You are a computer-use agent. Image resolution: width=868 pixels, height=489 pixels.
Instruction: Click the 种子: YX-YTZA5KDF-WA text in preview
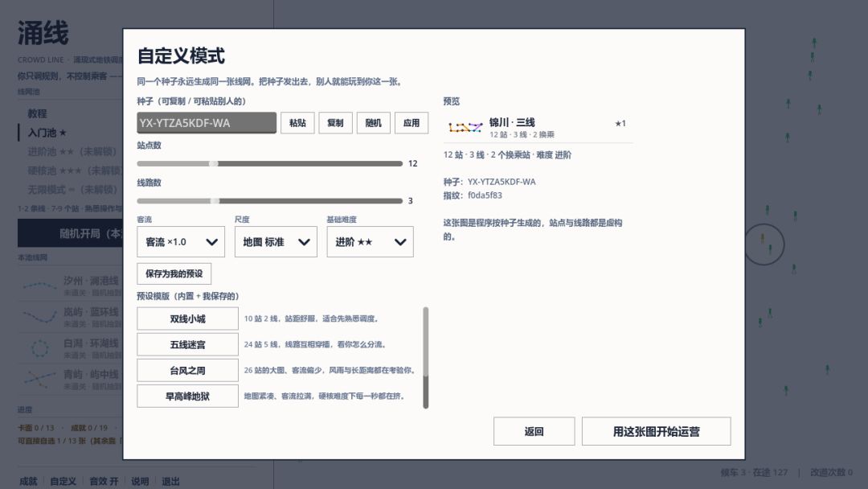coord(489,182)
